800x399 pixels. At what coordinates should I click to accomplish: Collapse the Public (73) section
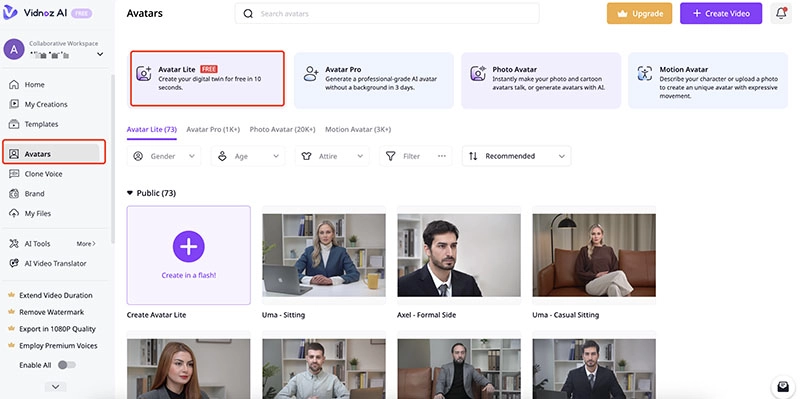130,193
